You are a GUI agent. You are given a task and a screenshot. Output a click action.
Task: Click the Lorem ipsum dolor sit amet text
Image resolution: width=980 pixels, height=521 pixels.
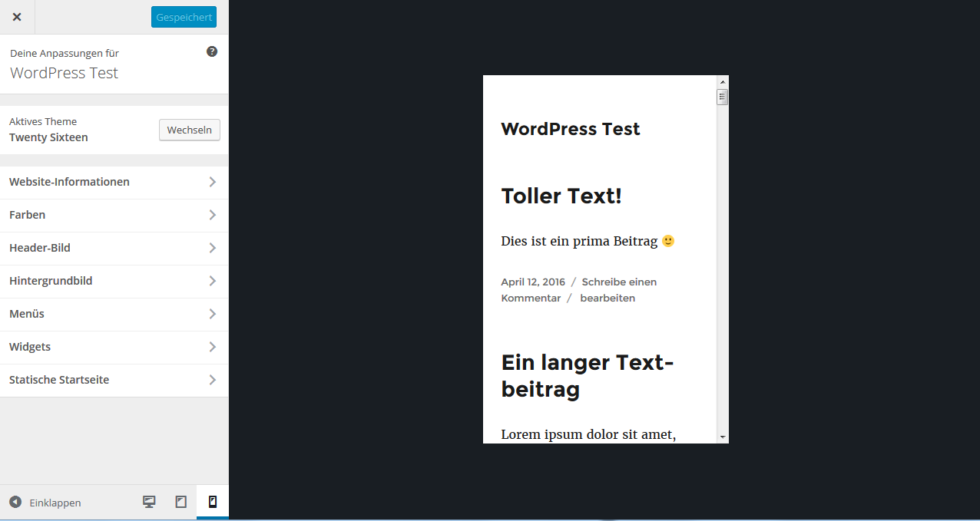point(588,434)
